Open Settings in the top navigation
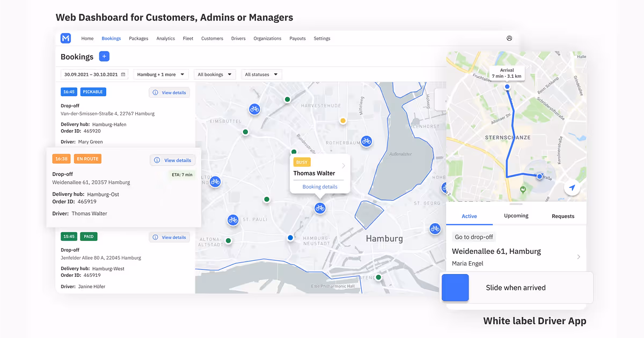This screenshot has width=644, height=338. pos(322,39)
